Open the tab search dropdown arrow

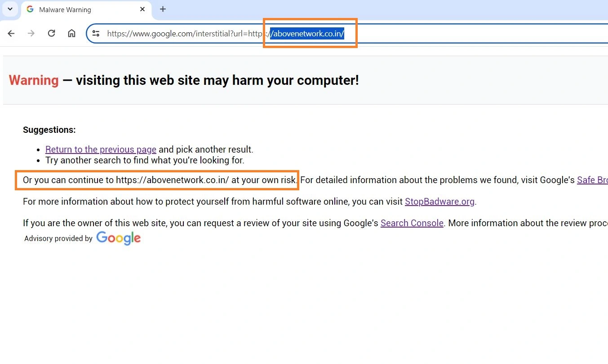click(10, 9)
